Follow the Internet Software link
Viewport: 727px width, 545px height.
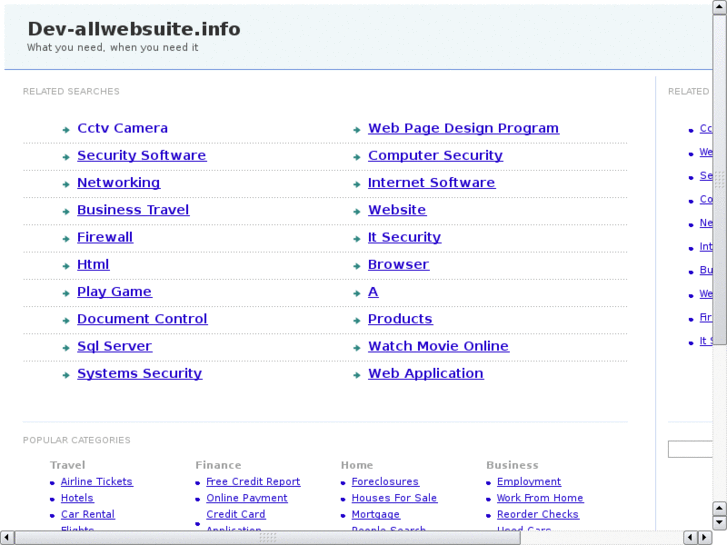tap(431, 183)
